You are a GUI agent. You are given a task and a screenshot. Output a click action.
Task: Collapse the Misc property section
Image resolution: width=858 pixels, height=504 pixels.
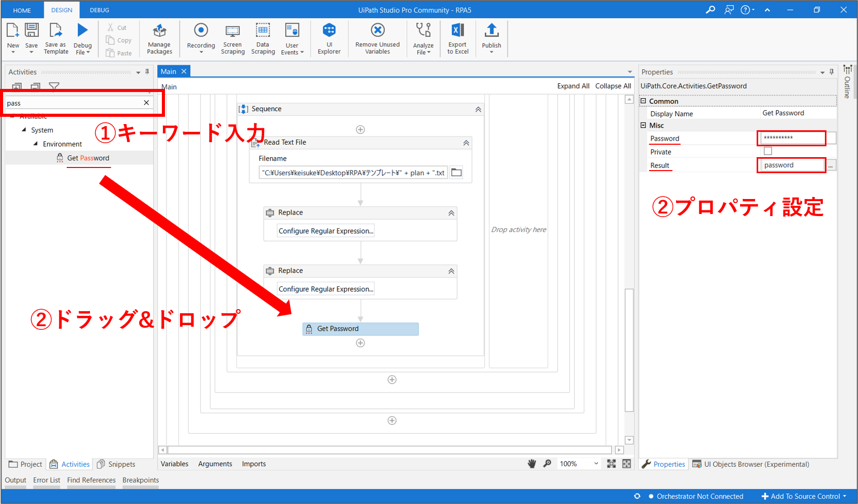point(643,125)
